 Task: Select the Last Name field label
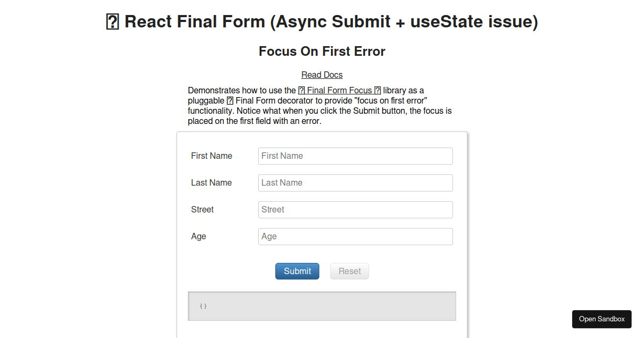pos(211,182)
